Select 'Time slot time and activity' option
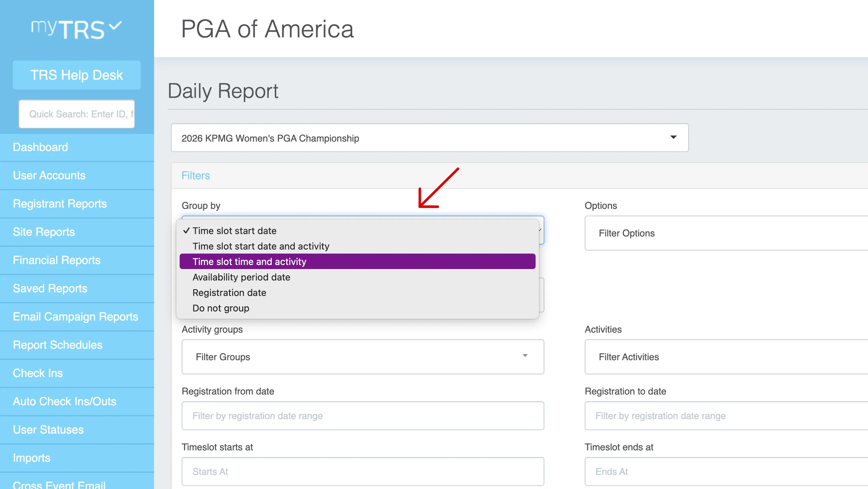The height and width of the screenshot is (489, 868). tap(358, 262)
